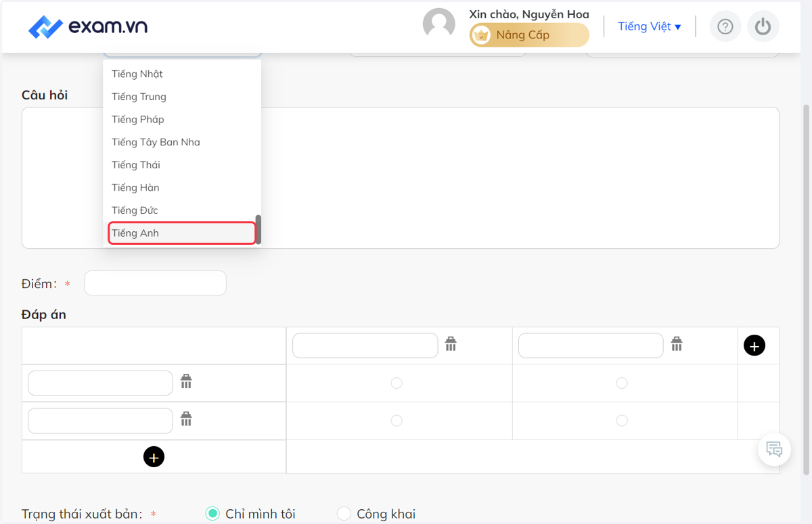Viewport: 812px width, 524px height.
Task: Add a new answer row with plus icon
Action: point(154,456)
